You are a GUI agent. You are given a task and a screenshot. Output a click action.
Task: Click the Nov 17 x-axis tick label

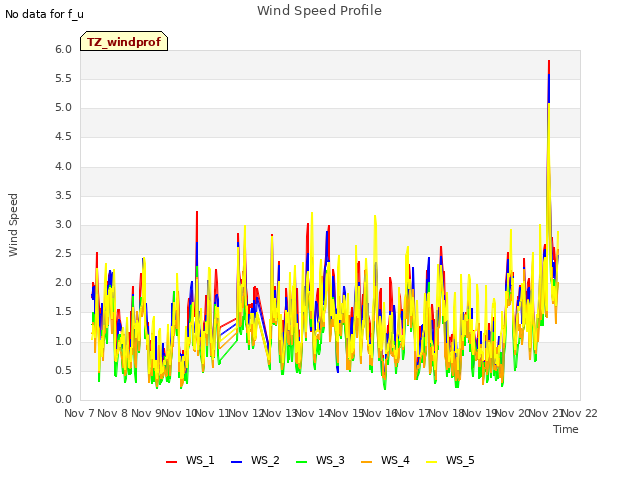(413, 413)
